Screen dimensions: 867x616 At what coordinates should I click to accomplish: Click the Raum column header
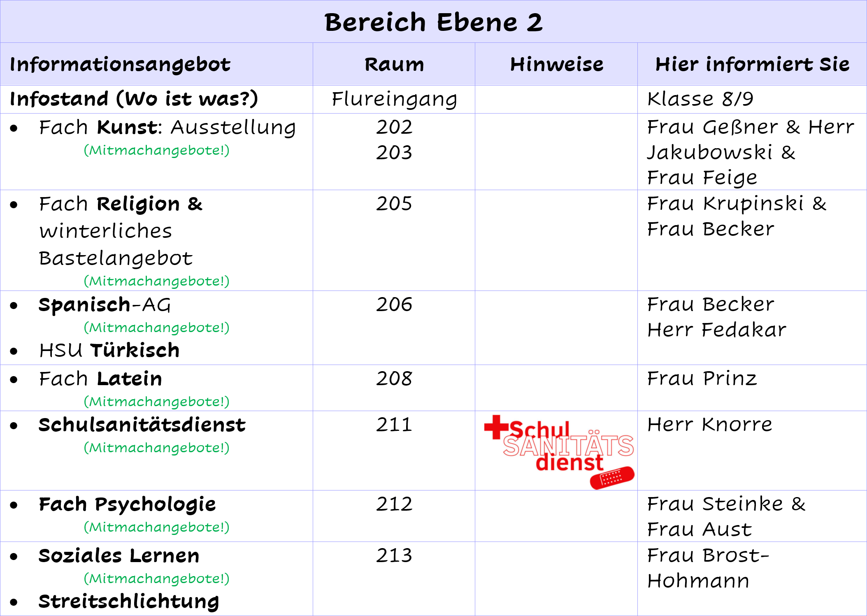click(394, 64)
